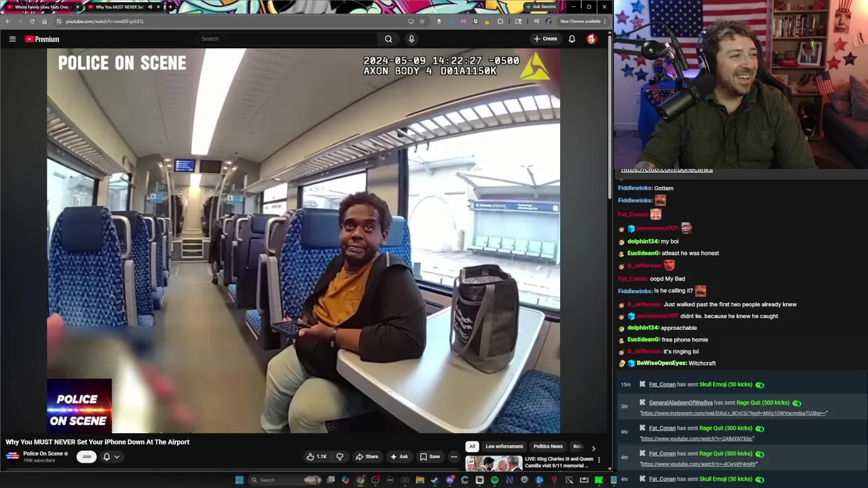
Task: Join the Police On Scene channel
Action: click(x=86, y=457)
